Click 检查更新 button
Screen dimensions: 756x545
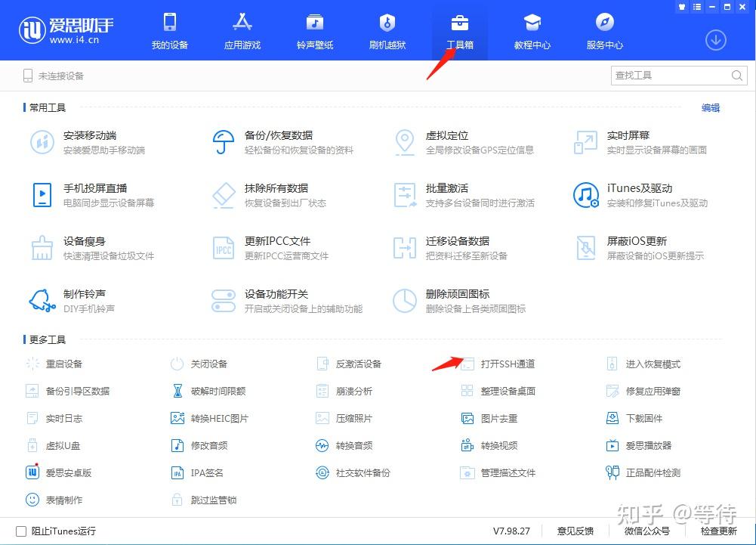pos(719,531)
